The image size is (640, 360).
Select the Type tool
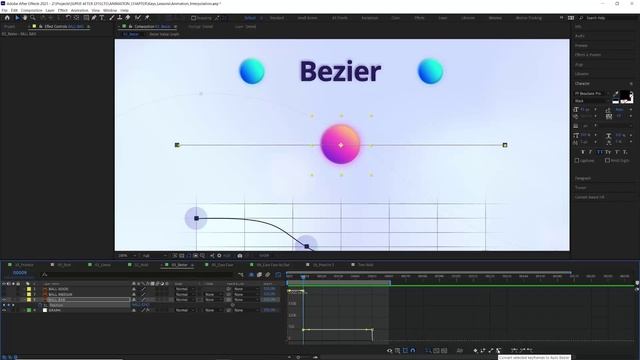[x=102, y=18]
